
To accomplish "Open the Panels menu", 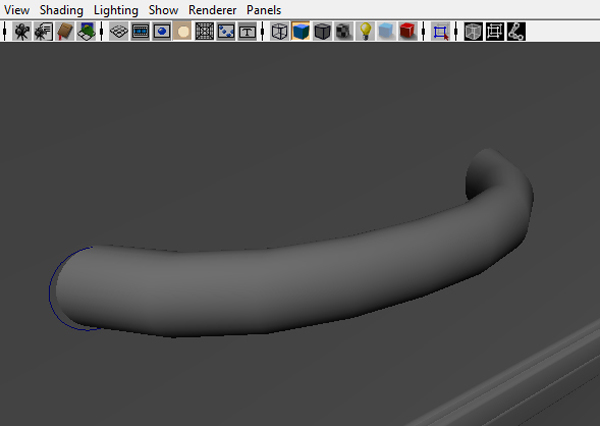I will pos(264,10).
